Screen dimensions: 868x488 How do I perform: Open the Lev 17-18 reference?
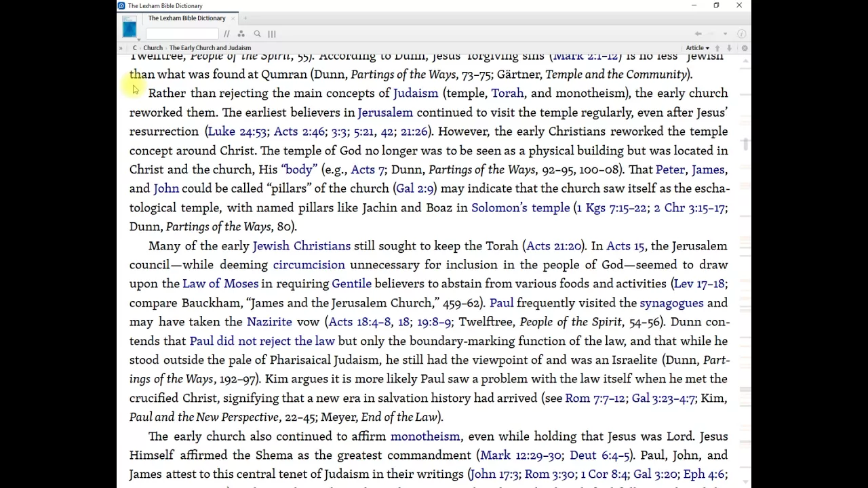point(699,284)
